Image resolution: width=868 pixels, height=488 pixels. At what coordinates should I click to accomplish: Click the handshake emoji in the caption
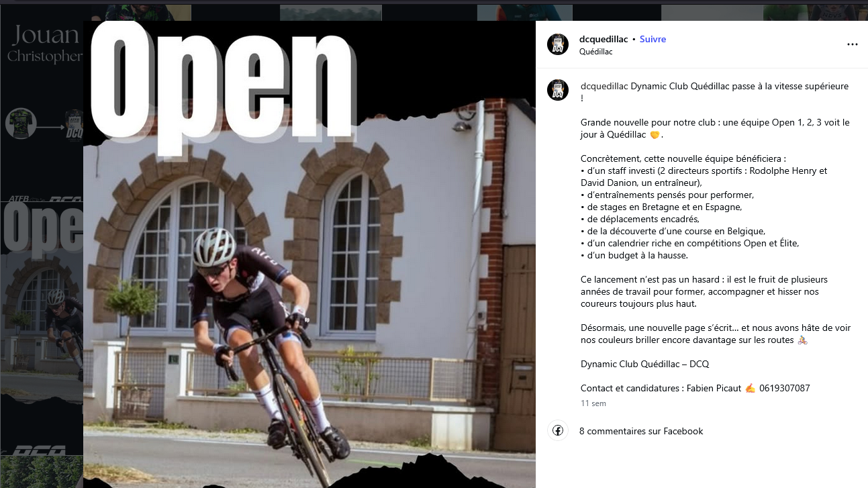[657, 135]
